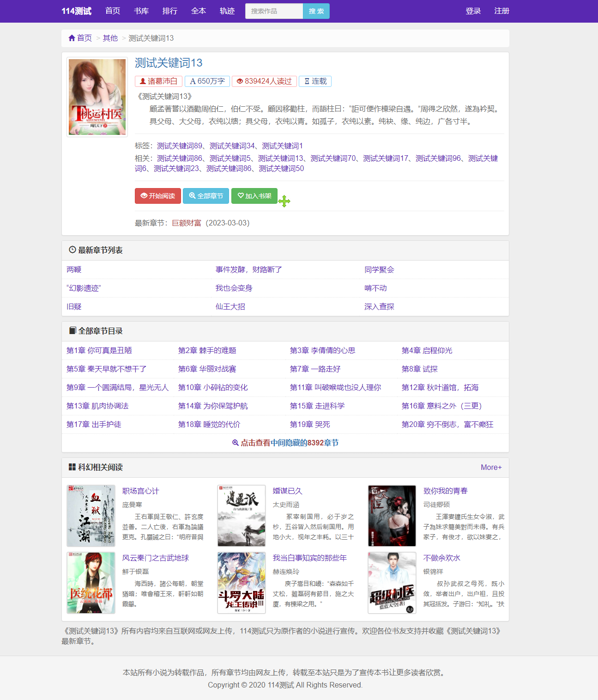598x700 pixels.
Task: Click the 114测试 site logo
Action: [x=76, y=11]
